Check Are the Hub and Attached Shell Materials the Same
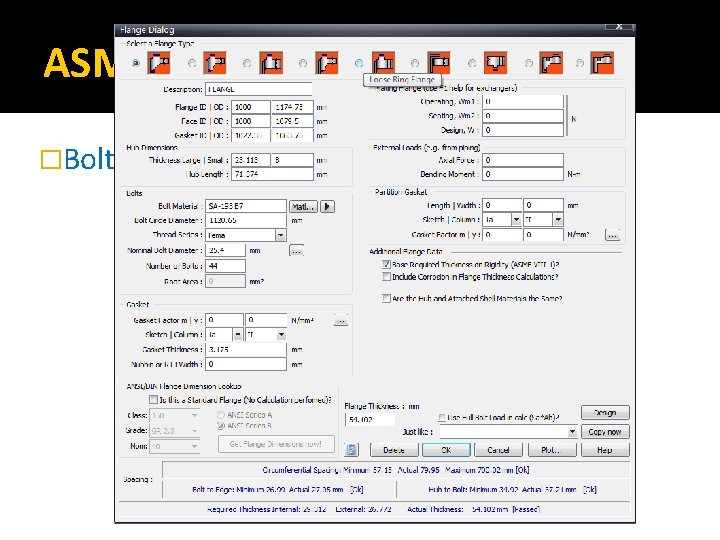Viewport: 720px width, 540px height. click(386, 298)
